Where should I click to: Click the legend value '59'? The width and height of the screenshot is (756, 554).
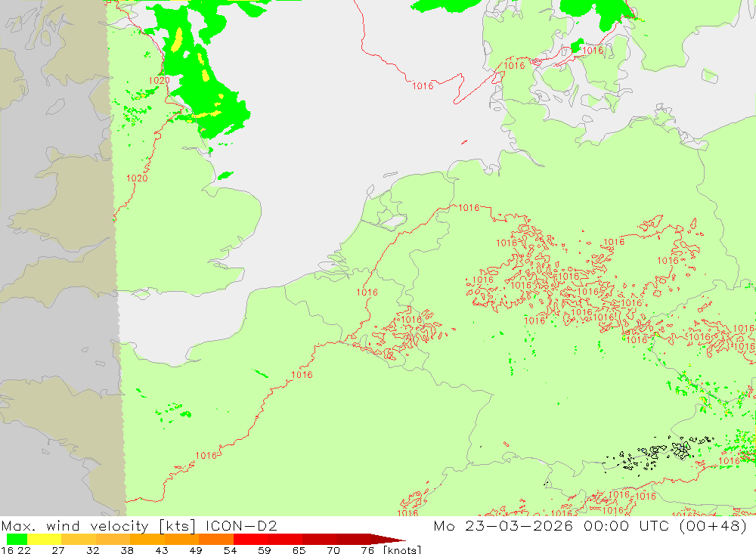264,550
